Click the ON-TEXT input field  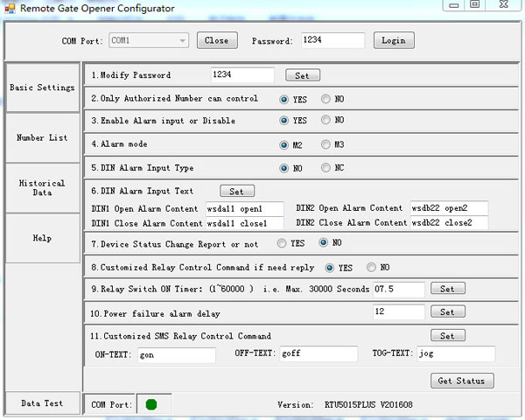click(x=176, y=354)
